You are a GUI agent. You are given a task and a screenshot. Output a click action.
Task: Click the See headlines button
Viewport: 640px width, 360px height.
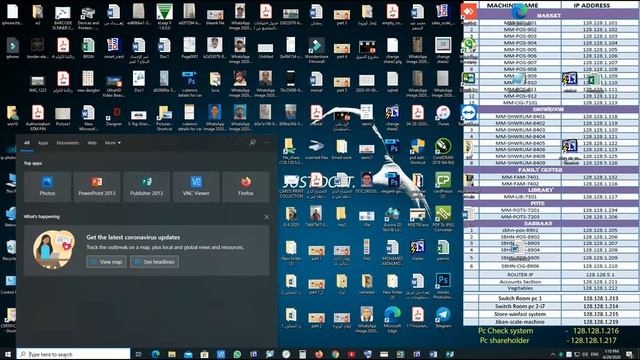(x=154, y=262)
